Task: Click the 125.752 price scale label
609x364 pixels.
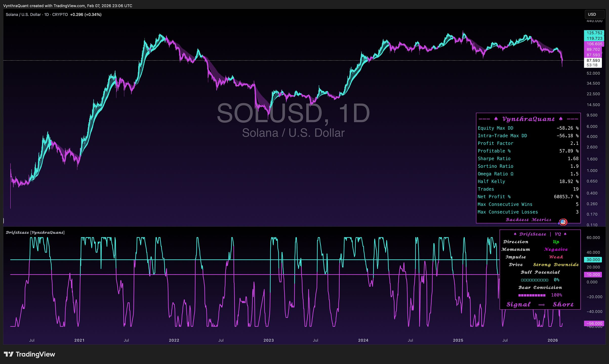Action: (594, 33)
